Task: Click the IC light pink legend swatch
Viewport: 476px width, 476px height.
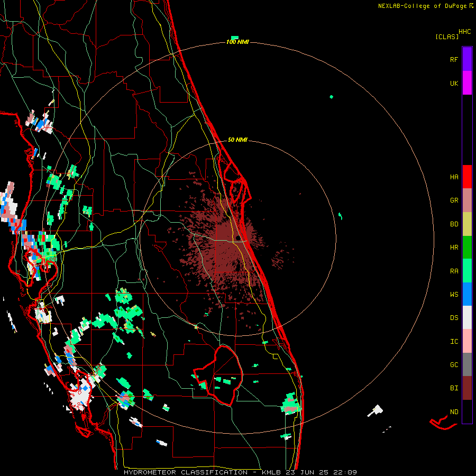Action: click(x=467, y=341)
